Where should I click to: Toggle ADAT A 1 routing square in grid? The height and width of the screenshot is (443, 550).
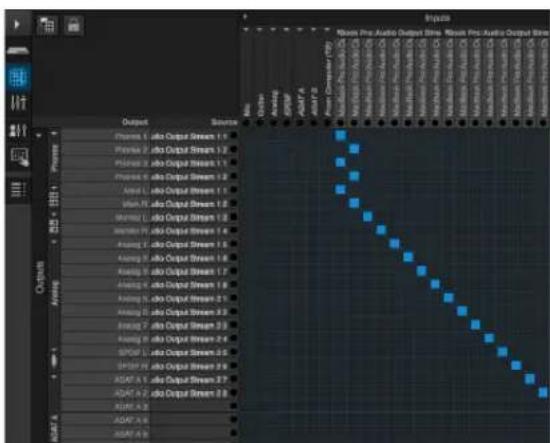(530, 379)
